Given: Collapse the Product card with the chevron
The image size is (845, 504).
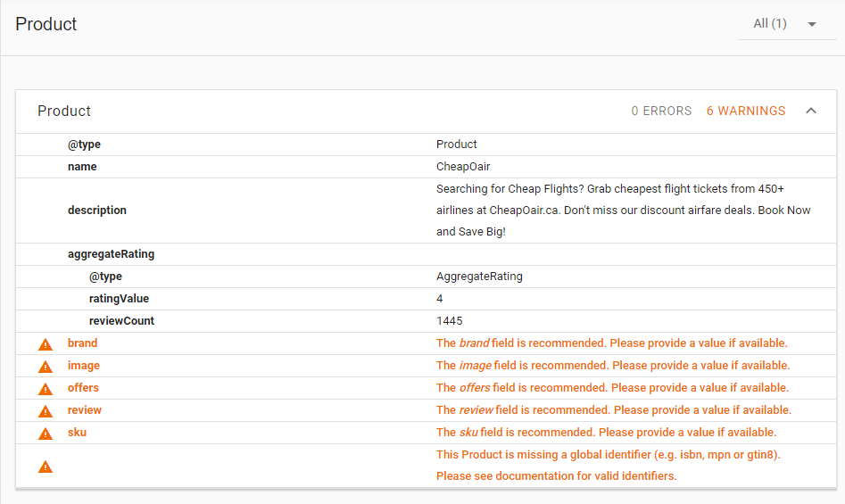Looking at the screenshot, I should pos(811,111).
